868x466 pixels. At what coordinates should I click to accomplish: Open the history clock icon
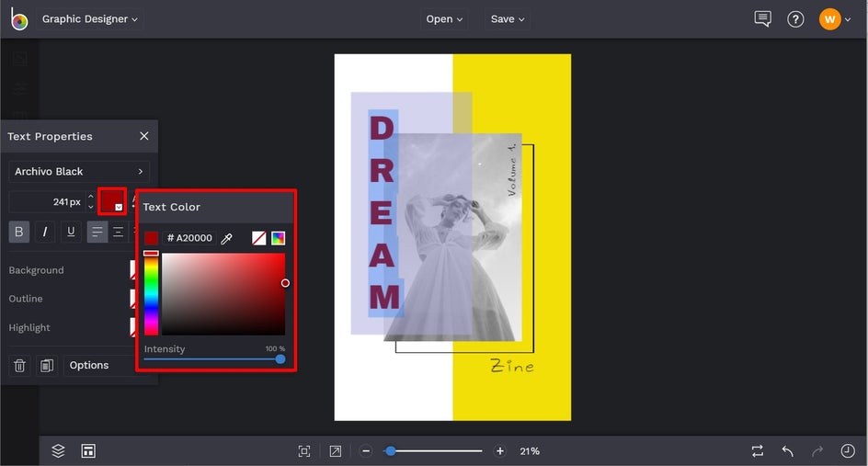[x=848, y=451]
